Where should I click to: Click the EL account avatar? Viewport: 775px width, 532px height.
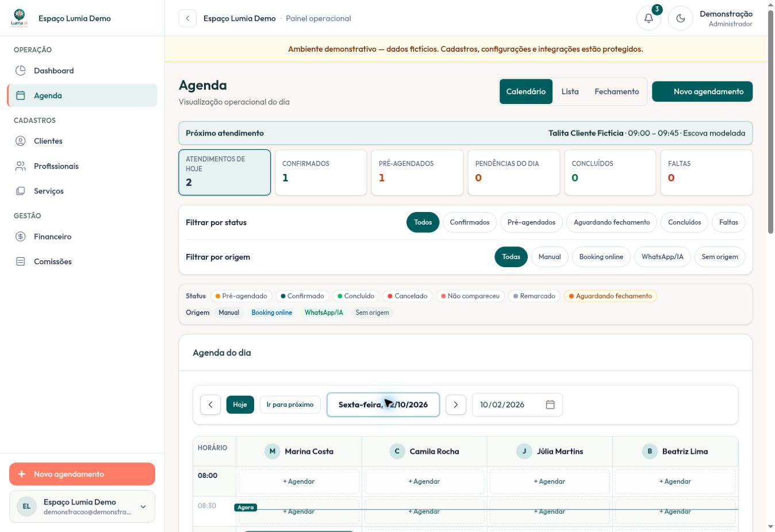pos(26,506)
